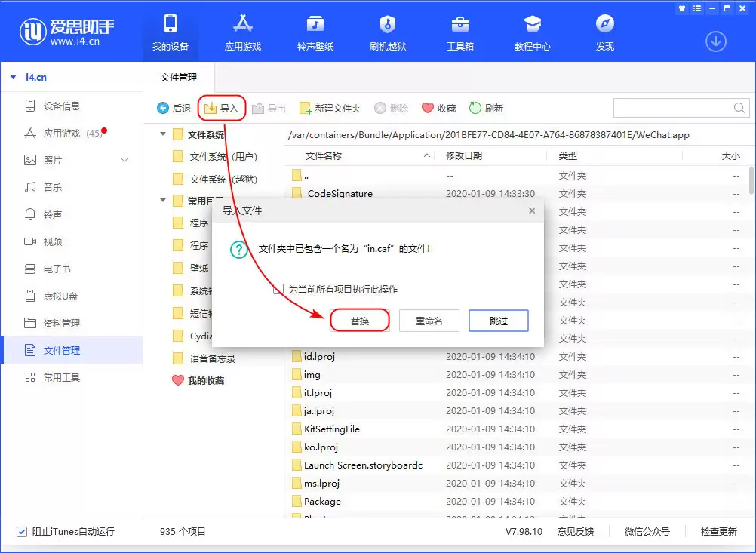Open the 铃声壁纸 ringtones and wallpapers icon
Viewport: 756px width, 553px height.
(x=315, y=23)
